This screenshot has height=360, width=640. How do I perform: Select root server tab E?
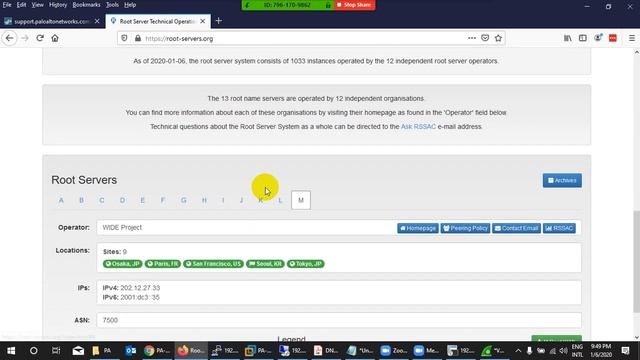(142, 200)
